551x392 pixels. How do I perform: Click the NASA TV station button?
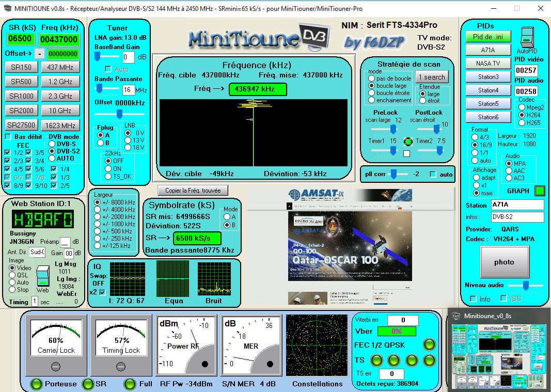[x=488, y=64]
